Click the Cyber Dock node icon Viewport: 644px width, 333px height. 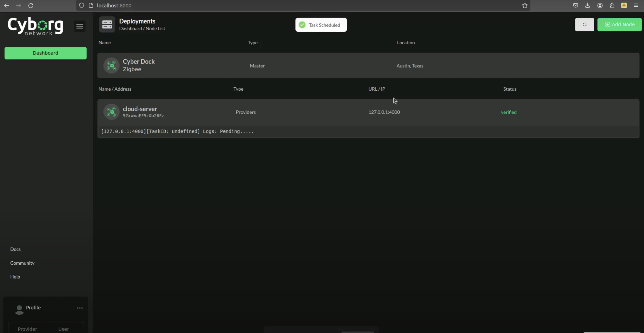[x=111, y=66]
